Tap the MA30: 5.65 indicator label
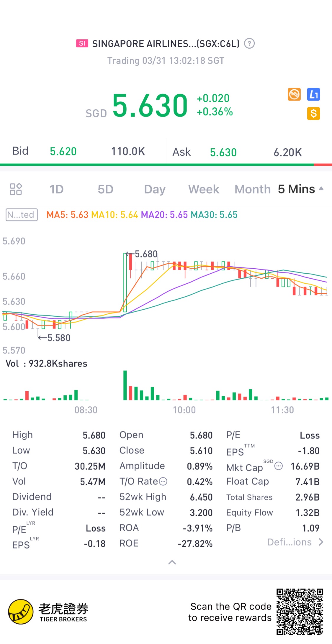The height and width of the screenshot is (644, 332). click(x=214, y=215)
